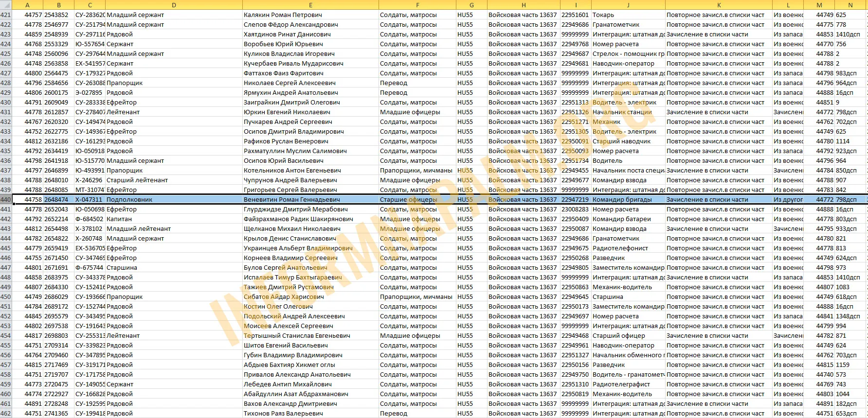The image size is (868, 418).
Task: Select the Подполковник cell
Action: [129, 200]
